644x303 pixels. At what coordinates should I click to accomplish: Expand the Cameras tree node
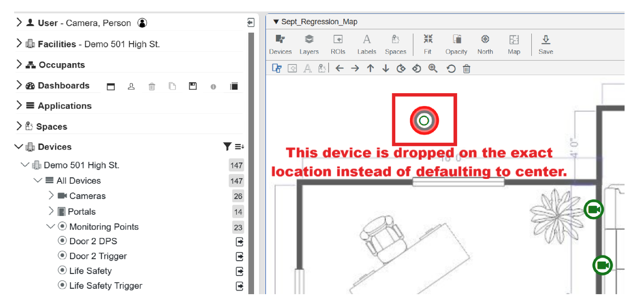[51, 196]
